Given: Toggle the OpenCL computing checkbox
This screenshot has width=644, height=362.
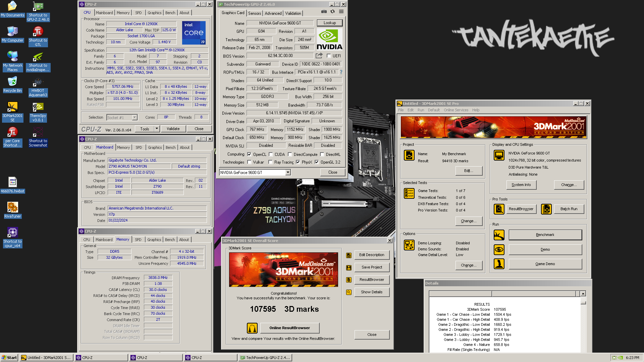Looking at the screenshot, I should click(x=249, y=155).
